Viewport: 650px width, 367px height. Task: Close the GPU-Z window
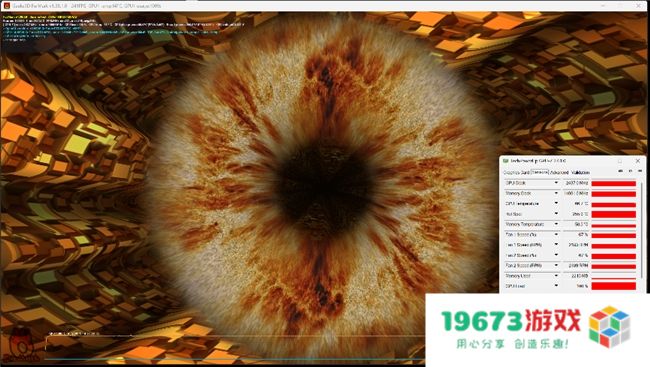coord(638,160)
